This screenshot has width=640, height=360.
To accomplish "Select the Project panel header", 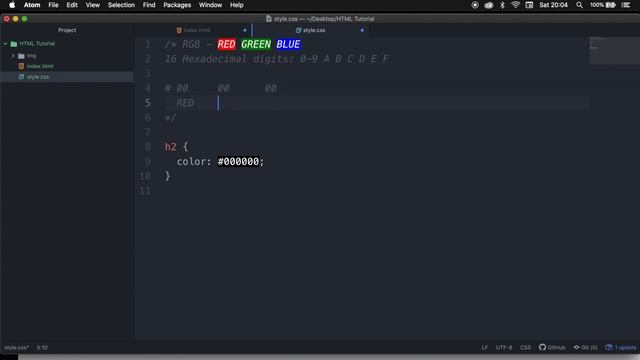I will tap(67, 30).
